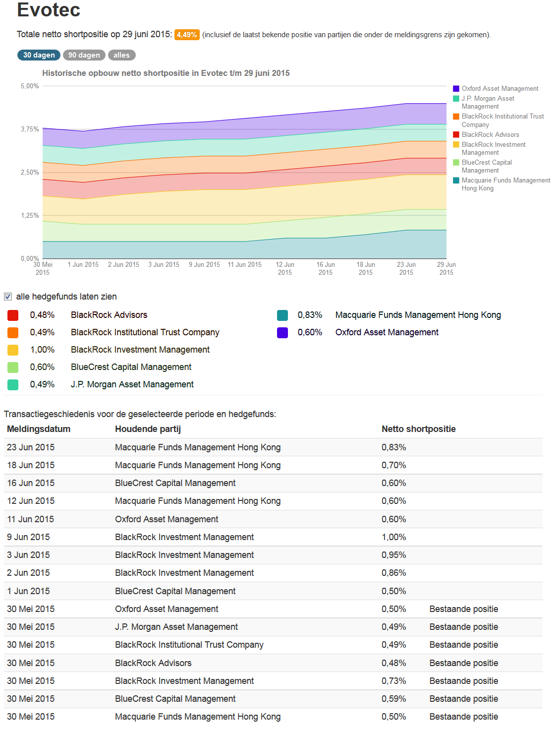Click the Meldingsdatum column header
The width and height of the screenshot is (560, 735).
pyautogui.click(x=39, y=429)
